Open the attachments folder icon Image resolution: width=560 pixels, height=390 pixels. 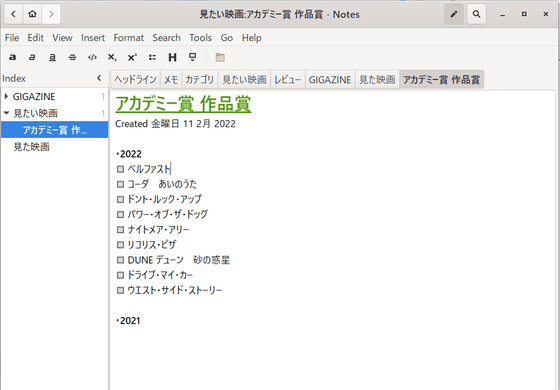point(220,57)
